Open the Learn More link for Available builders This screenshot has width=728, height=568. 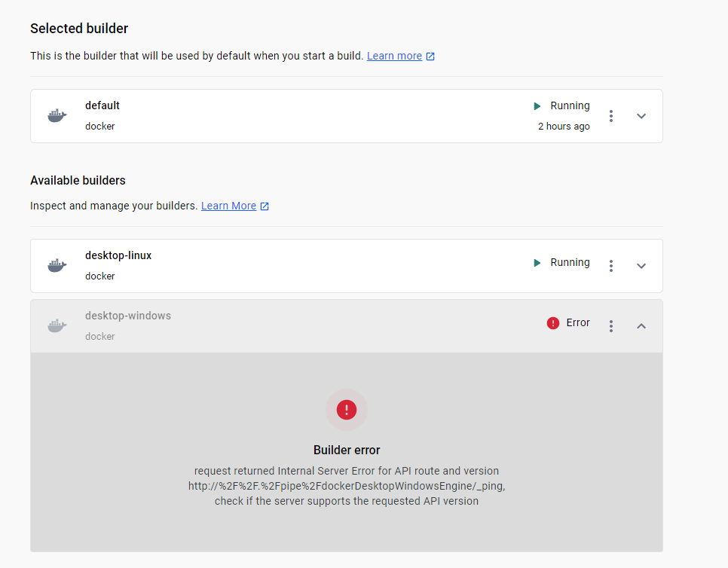pyautogui.click(x=228, y=206)
